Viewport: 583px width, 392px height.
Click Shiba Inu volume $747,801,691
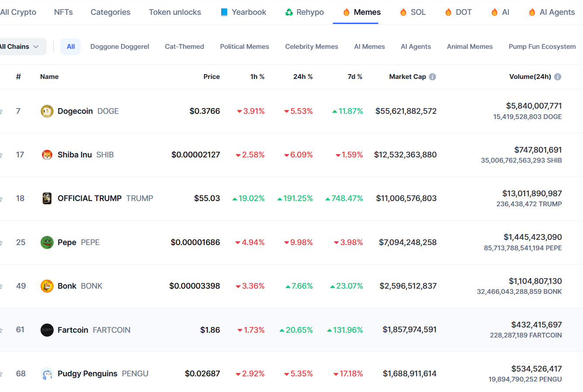pyautogui.click(x=538, y=150)
